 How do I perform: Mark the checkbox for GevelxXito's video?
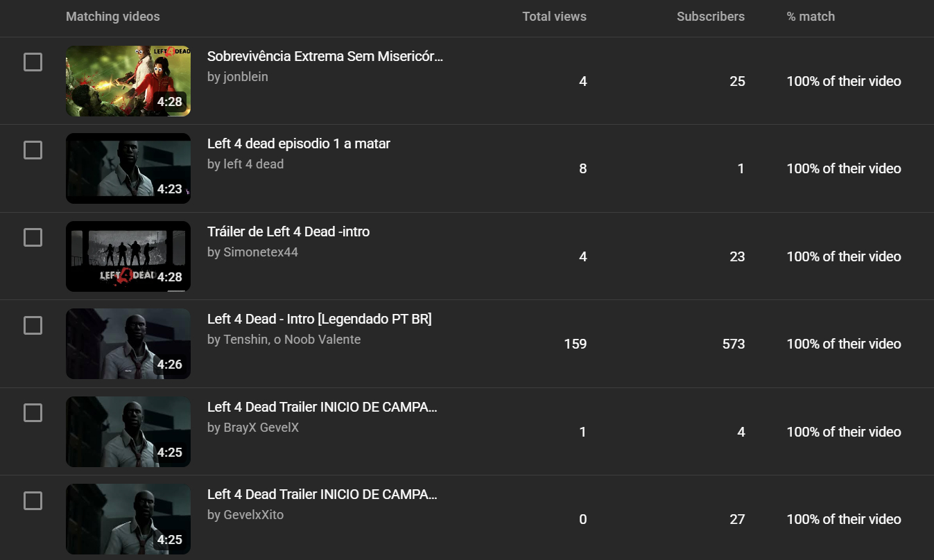point(33,500)
